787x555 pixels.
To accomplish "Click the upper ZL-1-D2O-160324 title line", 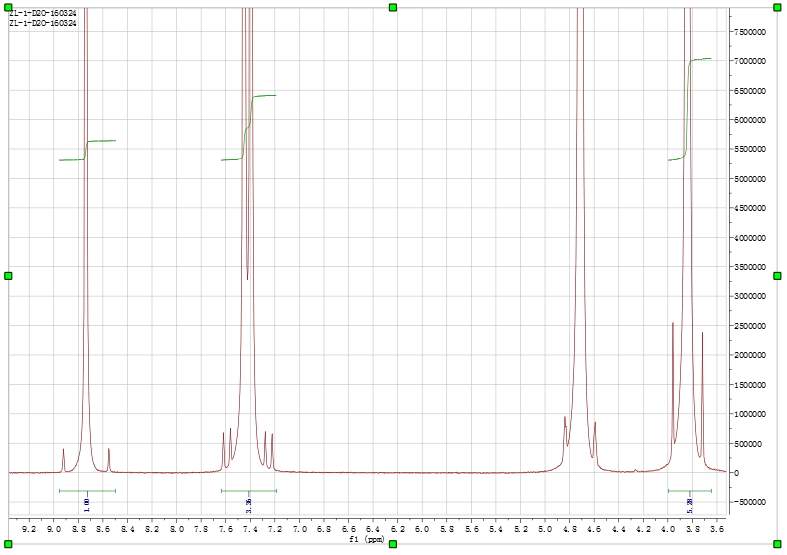I will click(x=43, y=14).
